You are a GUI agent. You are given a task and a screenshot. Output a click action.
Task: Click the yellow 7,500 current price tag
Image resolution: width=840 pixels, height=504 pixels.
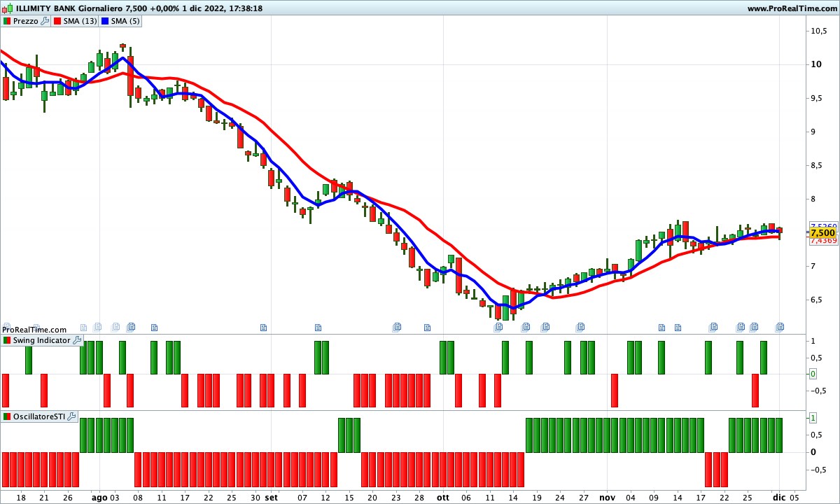(822, 232)
